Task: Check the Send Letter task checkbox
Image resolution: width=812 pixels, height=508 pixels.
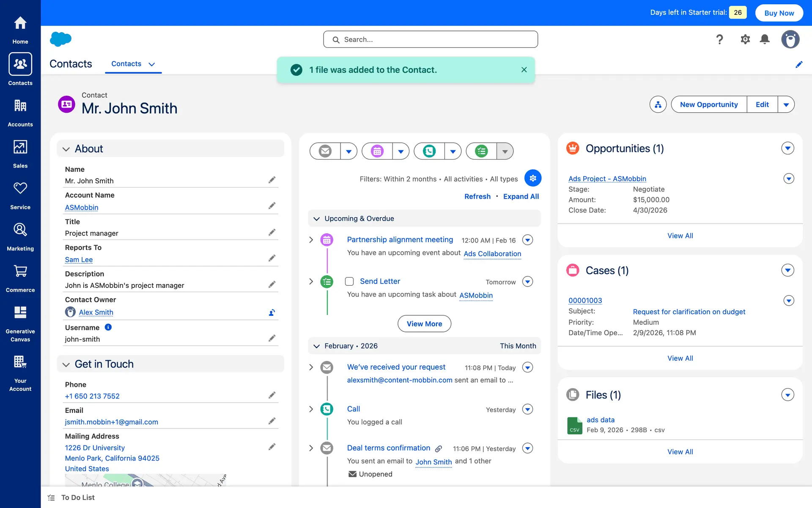Action: point(349,282)
